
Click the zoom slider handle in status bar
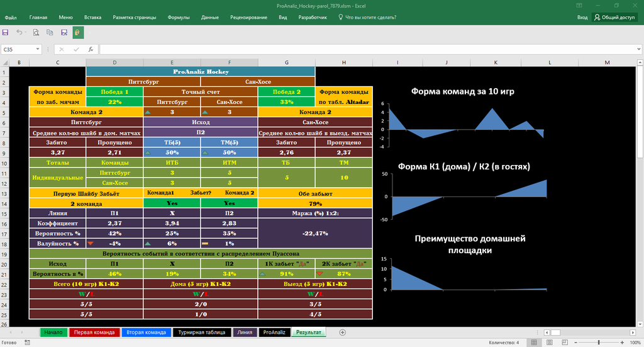599,343
